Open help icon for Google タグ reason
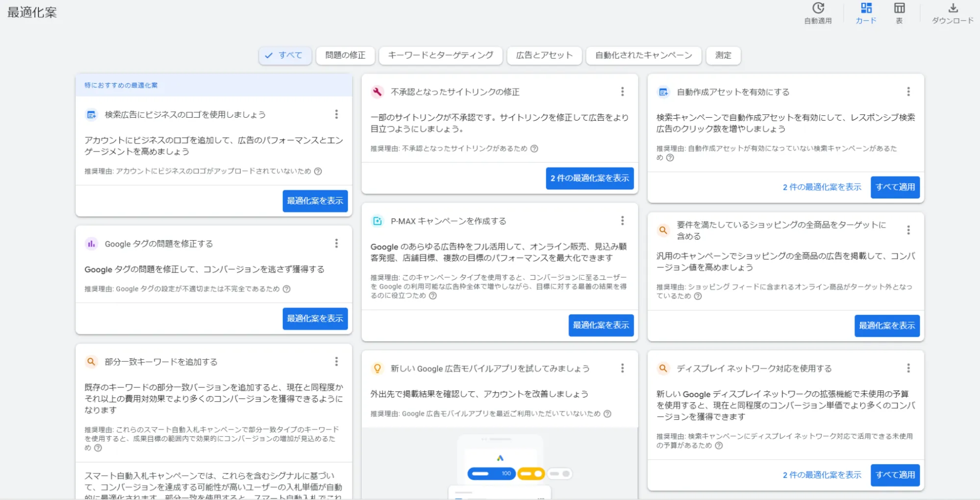The height and width of the screenshot is (500, 980). coord(287,289)
